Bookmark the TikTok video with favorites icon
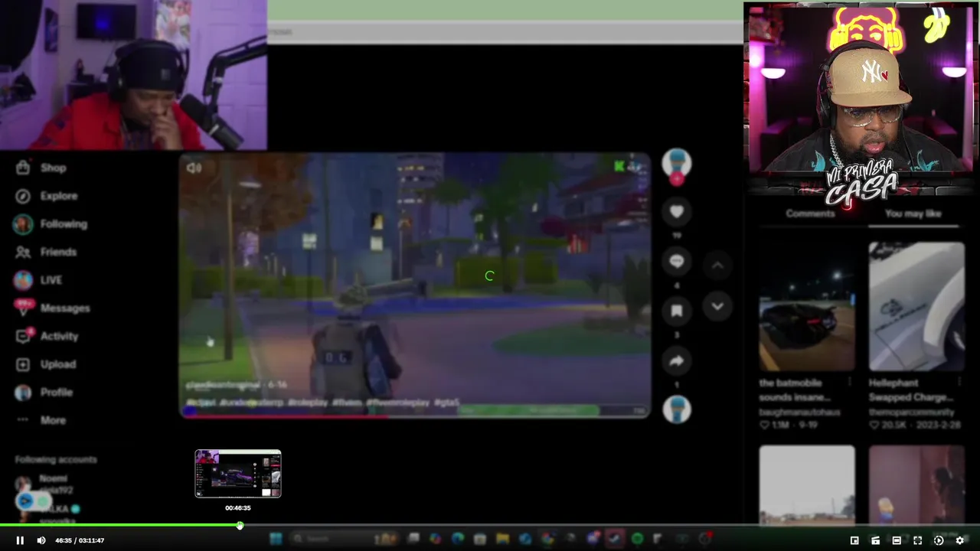 click(x=677, y=311)
